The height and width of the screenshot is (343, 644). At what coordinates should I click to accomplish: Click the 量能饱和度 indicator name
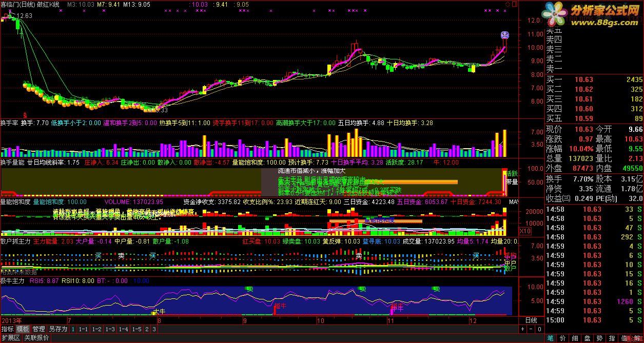15,202
